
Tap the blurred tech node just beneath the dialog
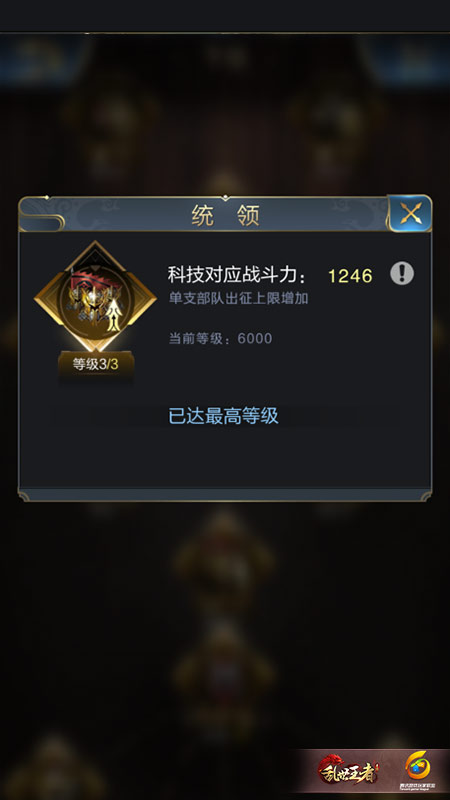click(223, 557)
